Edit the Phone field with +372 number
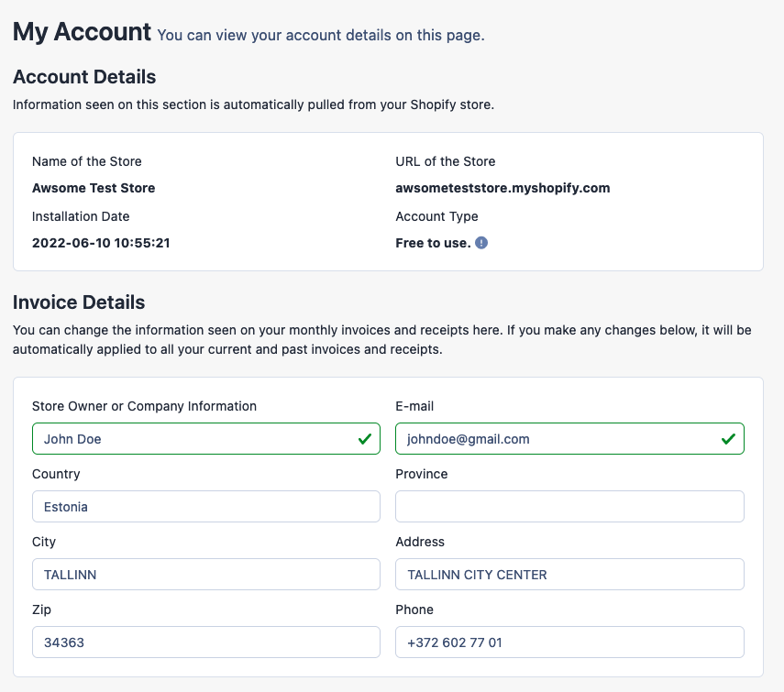The image size is (784, 692). coord(569,642)
